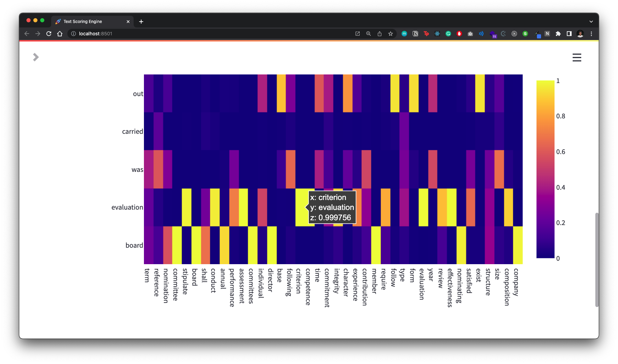Toggle the dark mode extension square icon
Screen dimensions: 618x364
pyautogui.click(x=569, y=34)
